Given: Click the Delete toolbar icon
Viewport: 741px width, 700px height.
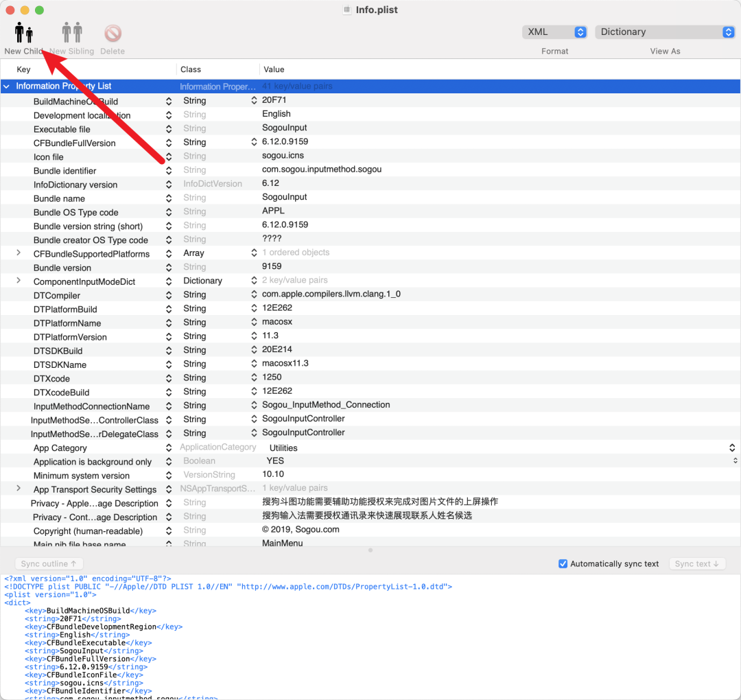Looking at the screenshot, I should click(x=113, y=33).
